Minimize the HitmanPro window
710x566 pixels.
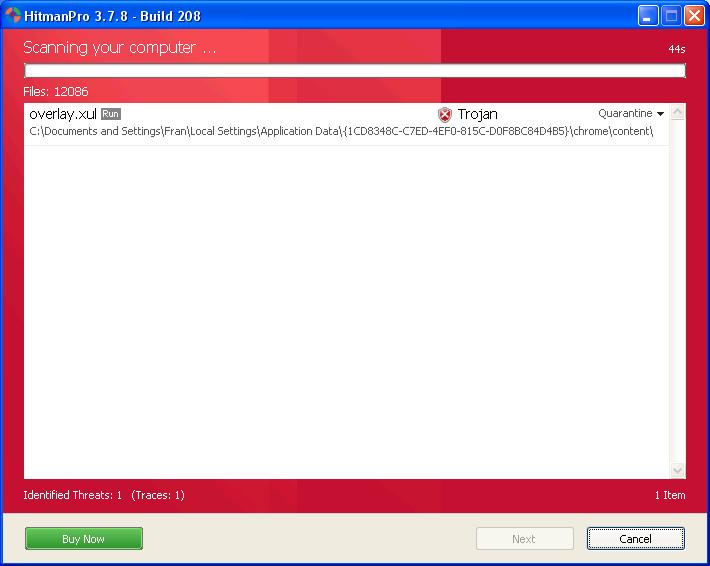[x=648, y=16]
